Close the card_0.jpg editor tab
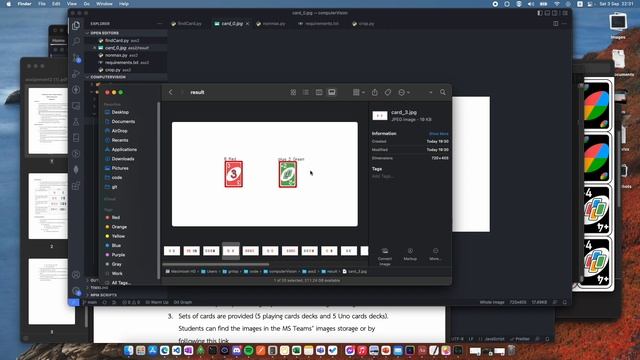This screenshot has width=640, height=360. (x=248, y=24)
